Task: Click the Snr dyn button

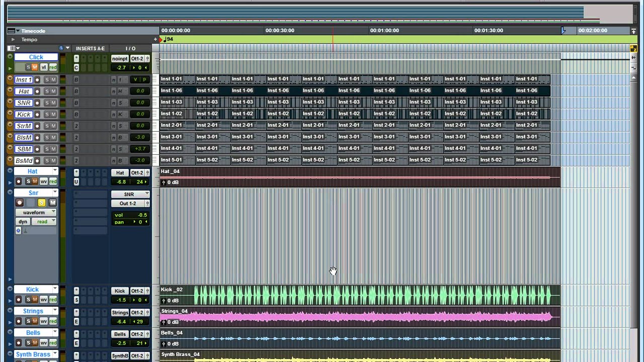Action: pyautogui.click(x=23, y=222)
